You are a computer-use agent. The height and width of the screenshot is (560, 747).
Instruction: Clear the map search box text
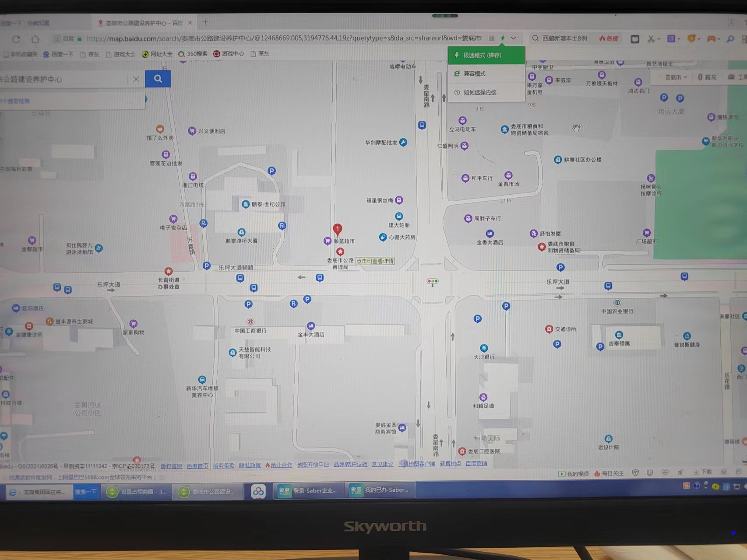(136, 79)
